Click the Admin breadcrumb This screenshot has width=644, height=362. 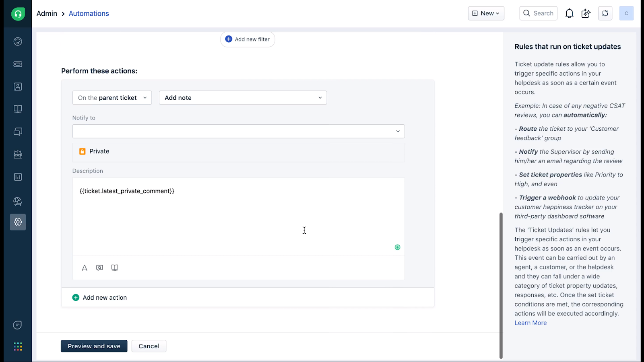click(x=47, y=13)
